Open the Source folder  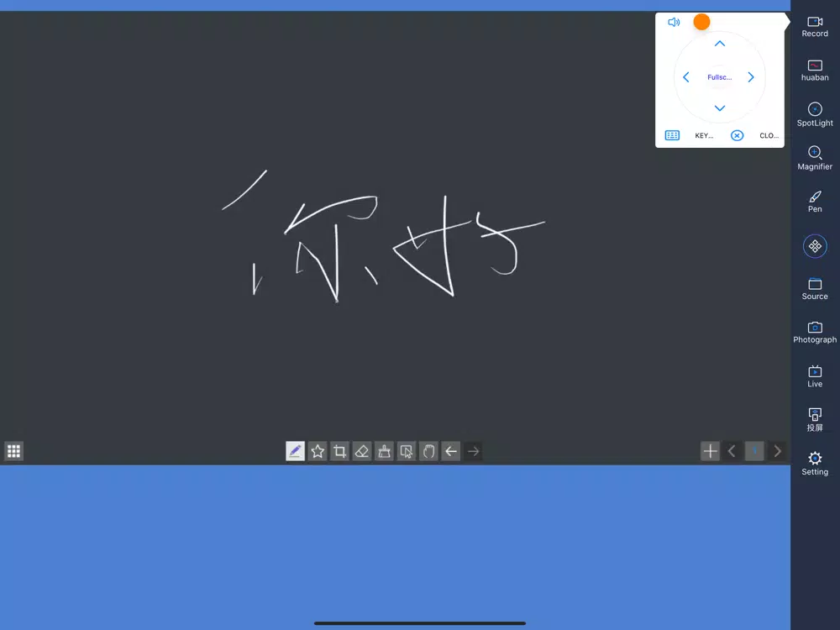click(x=814, y=289)
